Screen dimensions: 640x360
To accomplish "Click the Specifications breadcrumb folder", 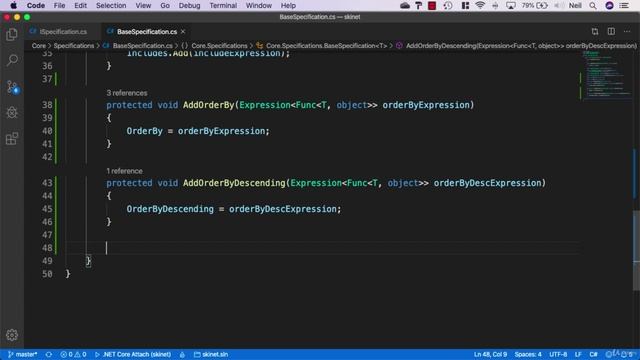I will pos(74,46).
